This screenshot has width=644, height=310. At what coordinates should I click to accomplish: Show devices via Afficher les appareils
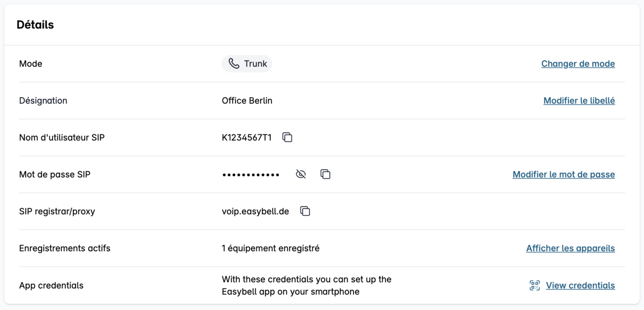571,248
